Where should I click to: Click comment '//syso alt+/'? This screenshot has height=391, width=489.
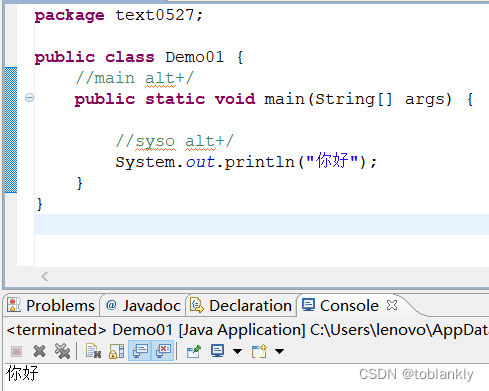click(175, 141)
